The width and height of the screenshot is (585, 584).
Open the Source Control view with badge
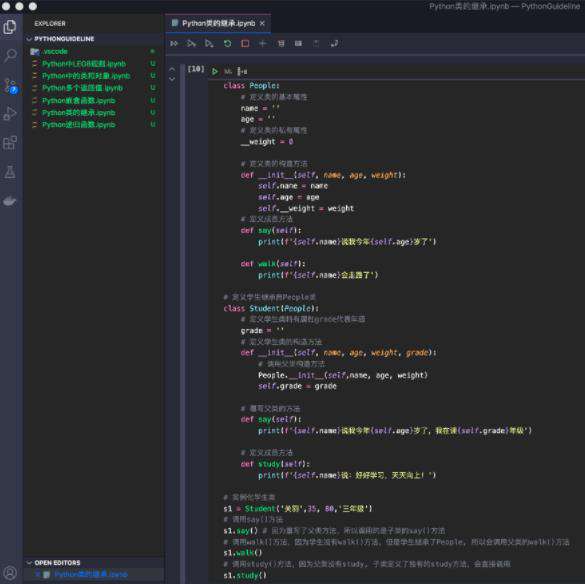tap(10, 85)
